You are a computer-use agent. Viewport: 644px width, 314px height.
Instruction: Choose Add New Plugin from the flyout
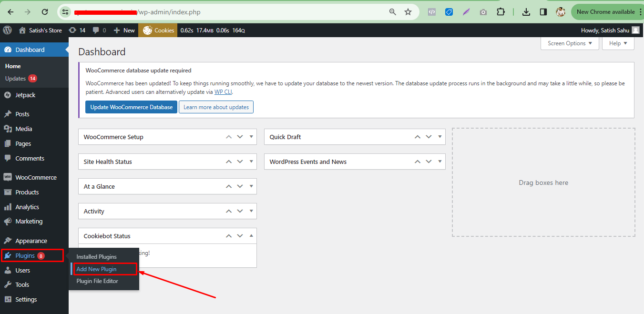97,269
